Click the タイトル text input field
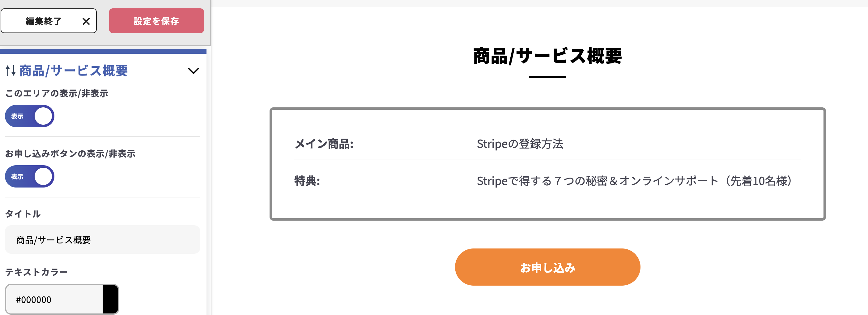The width and height of the screenshot is (868, 315). [x=102, y=239]
